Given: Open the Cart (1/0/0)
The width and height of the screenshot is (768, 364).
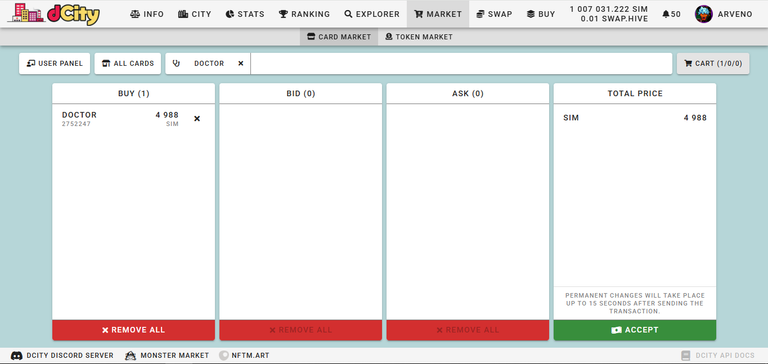Looking at the screenshot, I should [x=713, y=64].
